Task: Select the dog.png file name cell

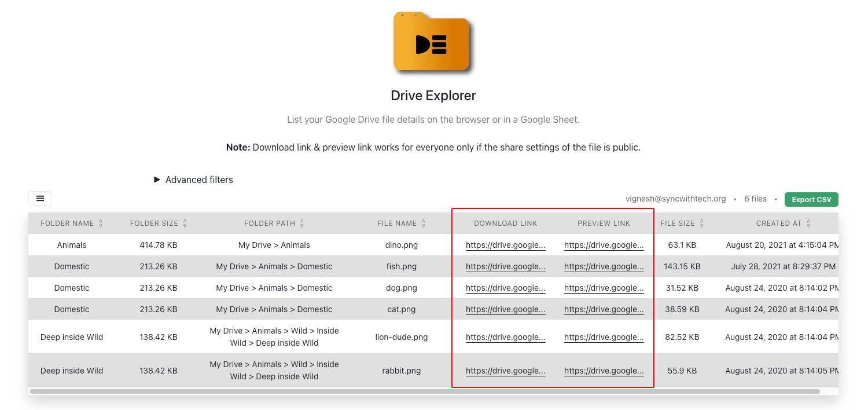Action: (402, 288)
